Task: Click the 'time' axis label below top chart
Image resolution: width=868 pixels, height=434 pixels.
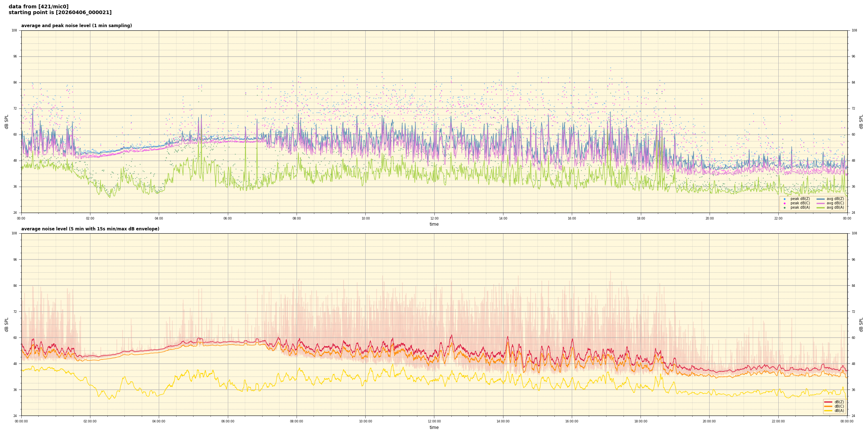Action: [x=434, y=224]
